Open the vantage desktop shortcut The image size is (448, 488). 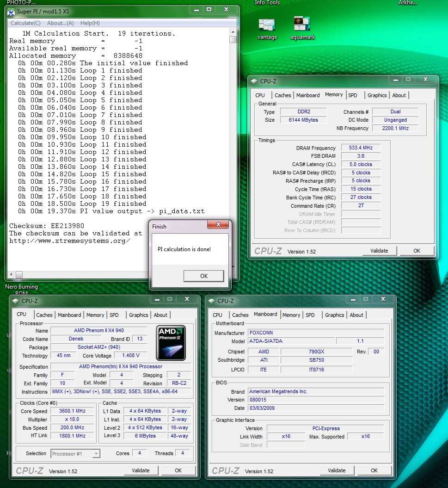tap(267, 29)
